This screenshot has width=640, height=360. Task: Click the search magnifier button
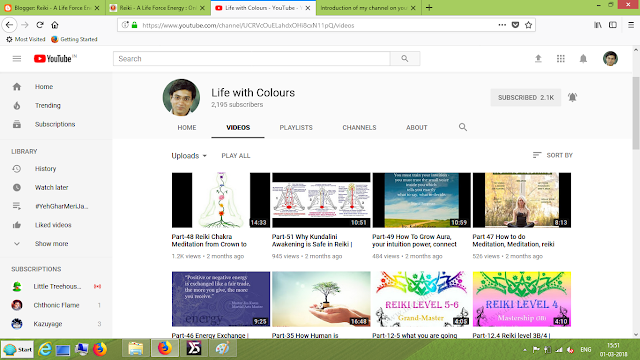(x=404, y=59)
